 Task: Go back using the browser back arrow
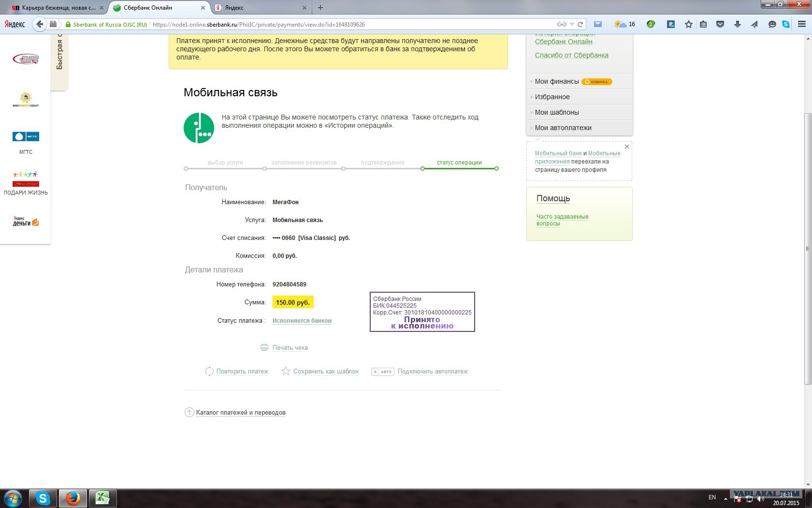click(x=40, y=24)
